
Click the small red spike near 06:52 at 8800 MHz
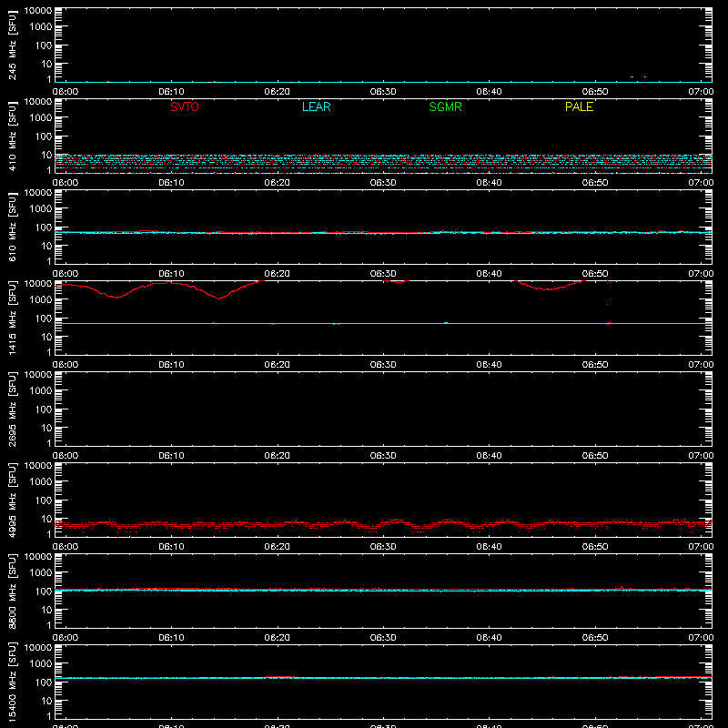pos(622,587)
